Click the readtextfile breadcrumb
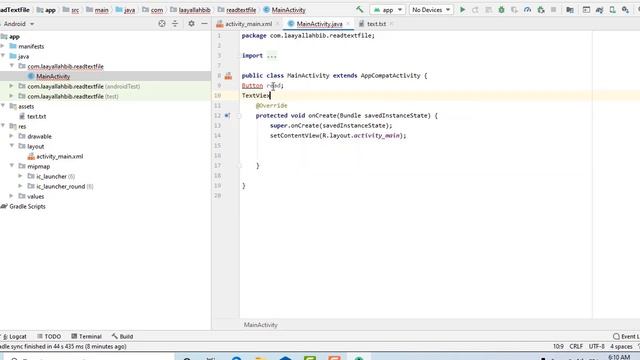Image resolution: width=640 pixels, height=360 pixels. 241,10
